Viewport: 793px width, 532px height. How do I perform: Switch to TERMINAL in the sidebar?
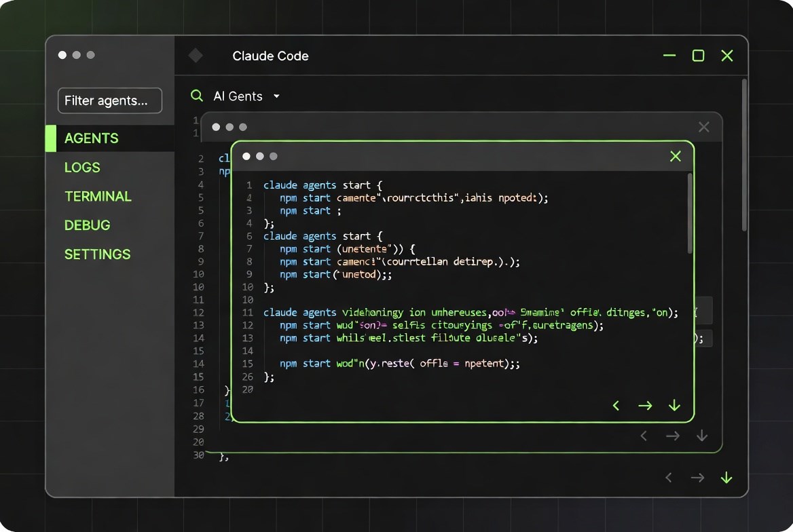click(98, 196)
